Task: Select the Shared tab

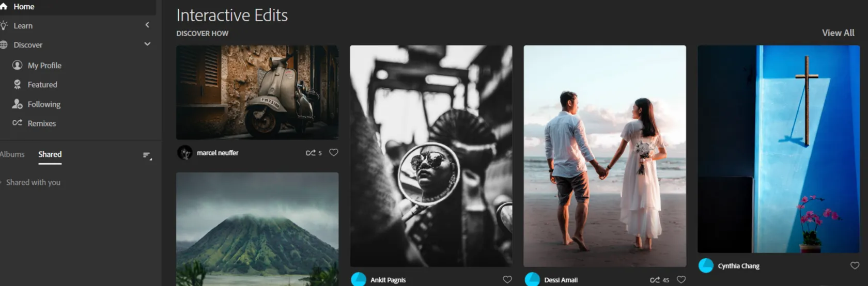Action: click(50, 154)
